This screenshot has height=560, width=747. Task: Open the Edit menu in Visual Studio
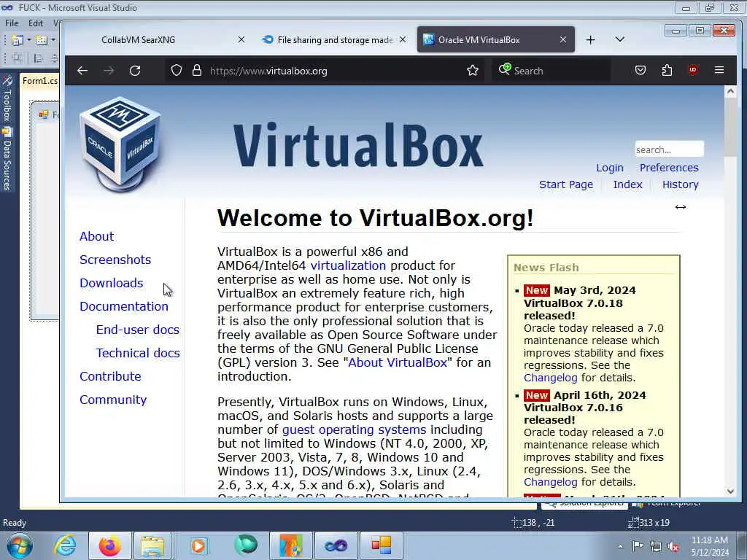[35, 23]
